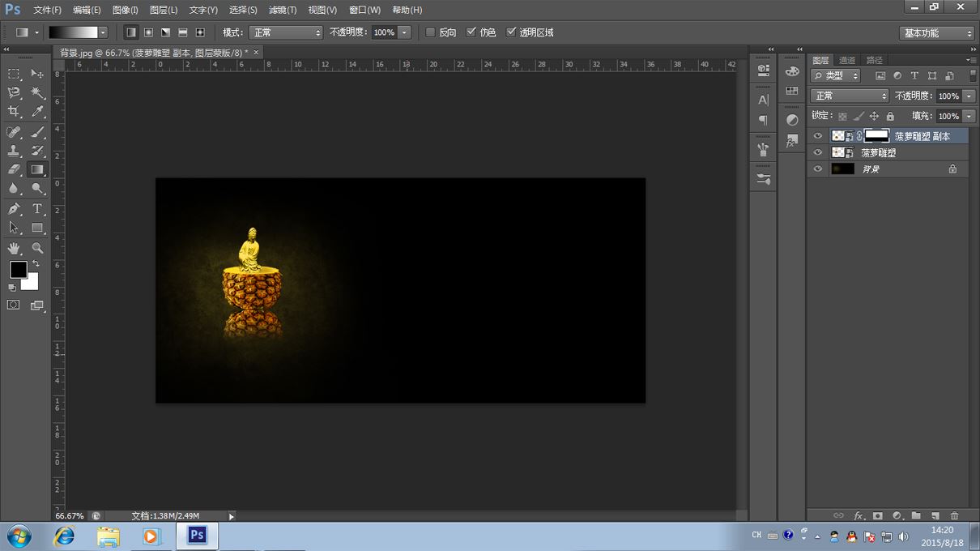Hide the 菠萝雕塑 layer via its eye icon
Image resolution: width=980 pixels, height=551 pixels.
817,152
